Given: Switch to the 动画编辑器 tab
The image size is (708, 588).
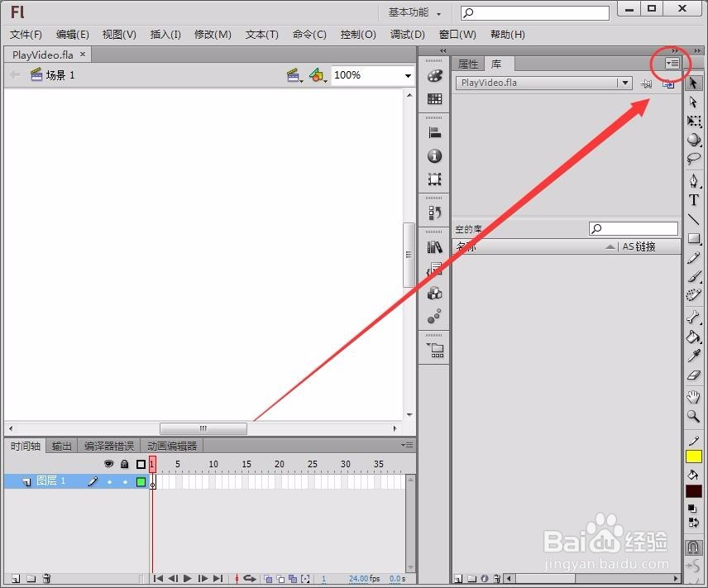Looking at the screenshot, I should (x=172, y=447).
